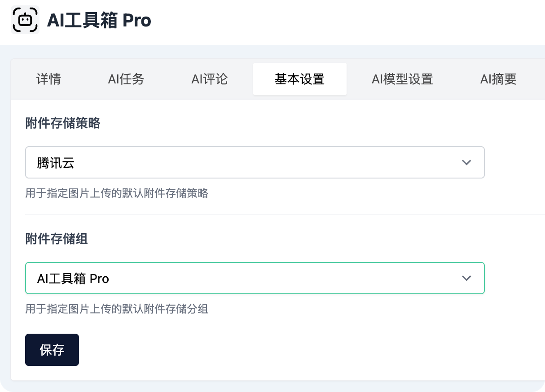Open the 附件存储组 dropdown showing AI工具箱 Pro
The height and width of the screenshot is (392, 545).
click(255, 278)
